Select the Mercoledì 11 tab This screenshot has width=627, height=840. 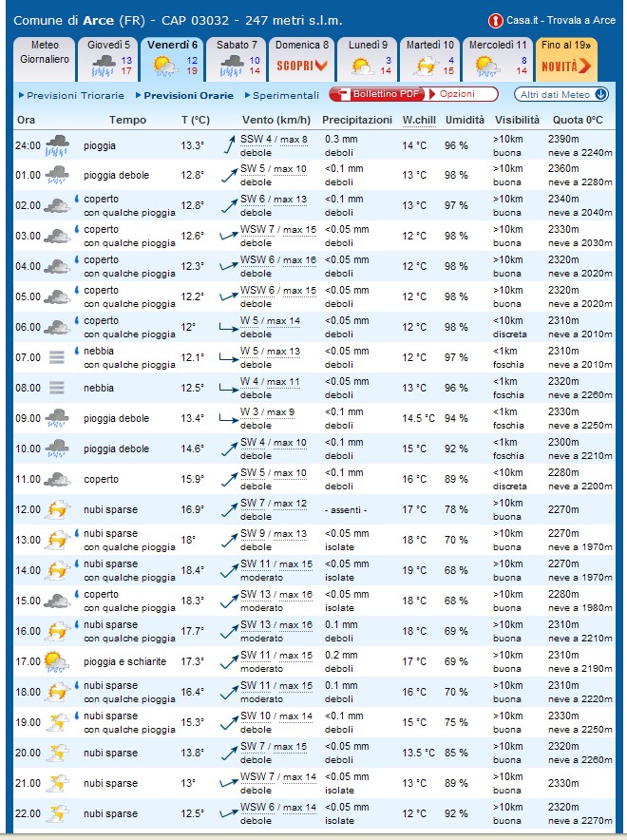pyautogui.click(x=498, y=59)
